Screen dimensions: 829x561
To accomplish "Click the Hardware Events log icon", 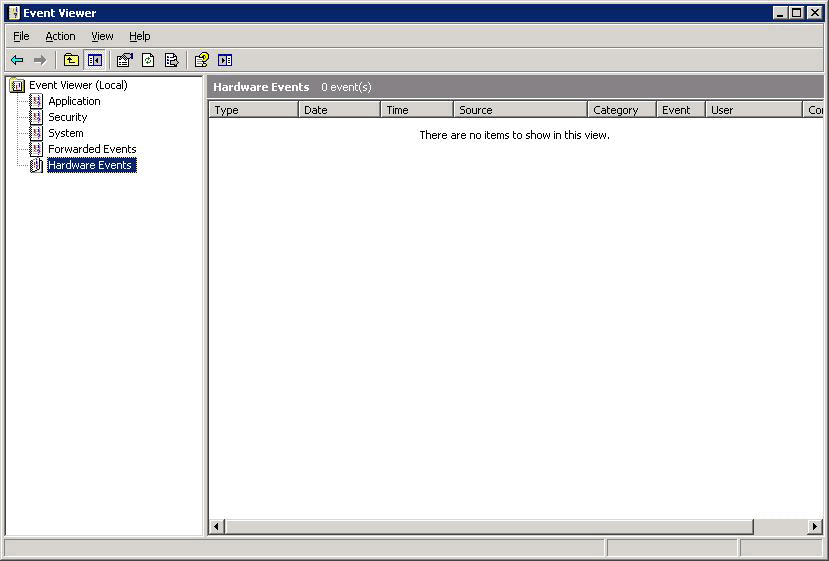I will coord(36,165).
